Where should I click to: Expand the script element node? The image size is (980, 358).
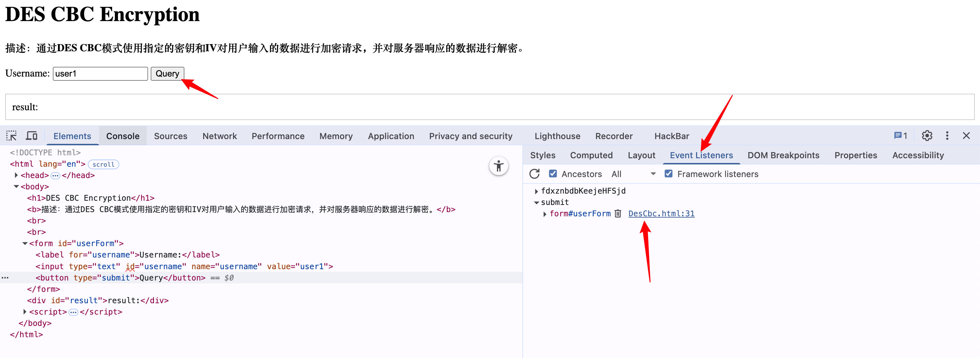25,312
